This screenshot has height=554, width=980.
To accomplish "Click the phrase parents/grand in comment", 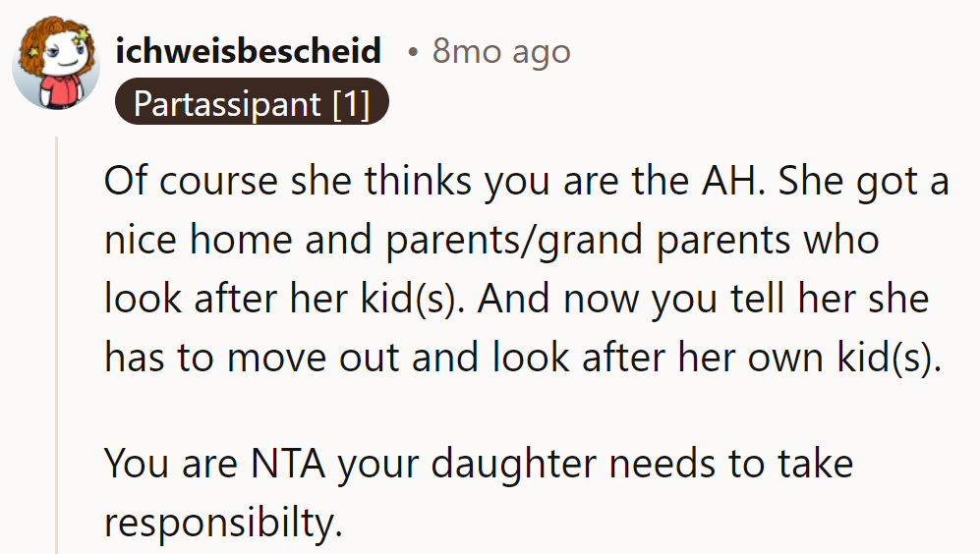I will [x=514, y=241].
